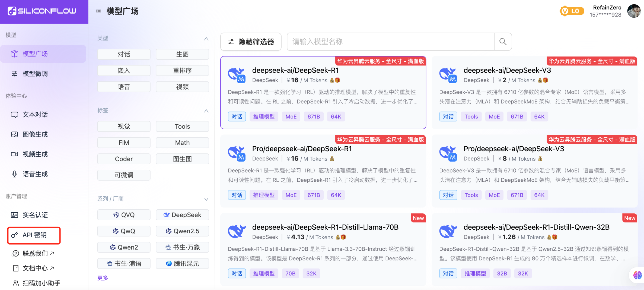Click the 隐藏筛选器 button
The image size is (644, 290).
251,42
